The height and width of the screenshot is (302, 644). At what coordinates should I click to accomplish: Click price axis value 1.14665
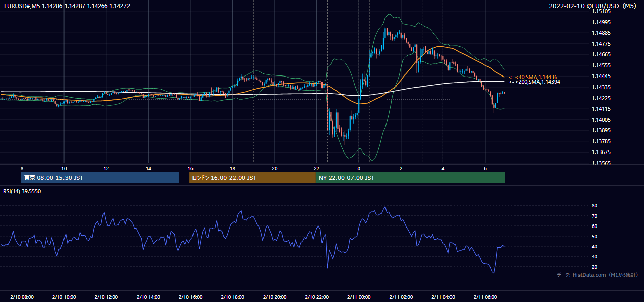click(x=602, y=54)
